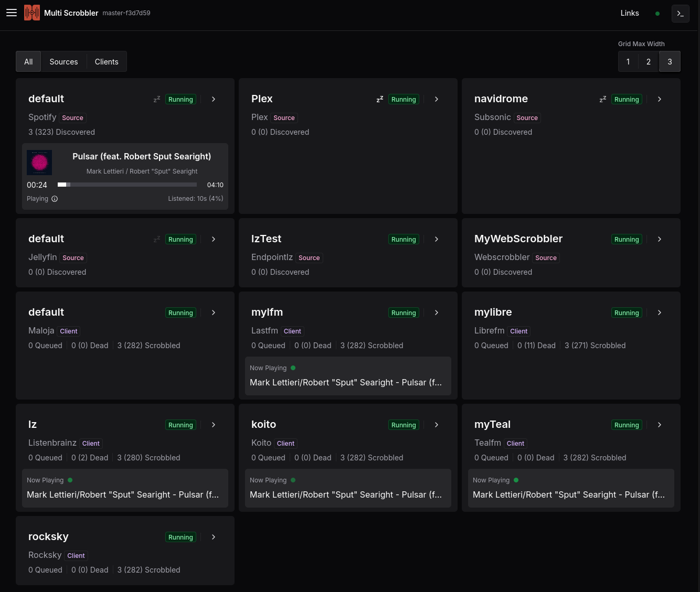This screenshot has width=700, height=592.
Task: Click the Running badge on the Jellyfin card
Action: point(181,239)
